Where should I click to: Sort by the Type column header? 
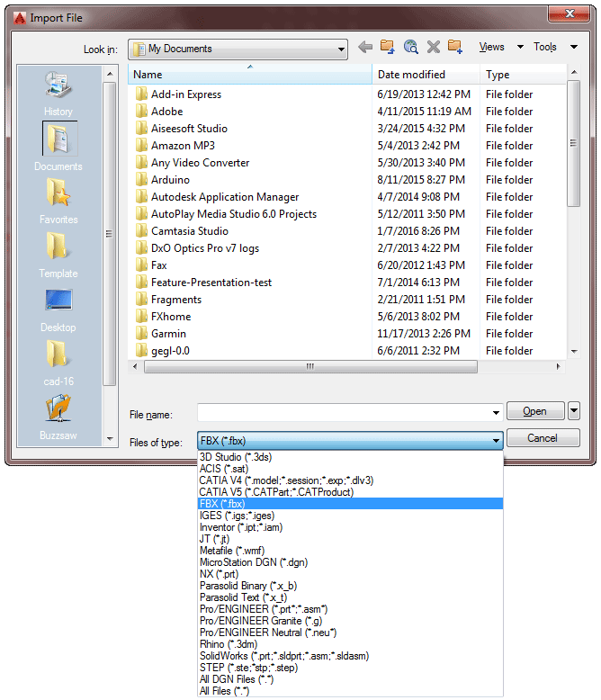523,75
